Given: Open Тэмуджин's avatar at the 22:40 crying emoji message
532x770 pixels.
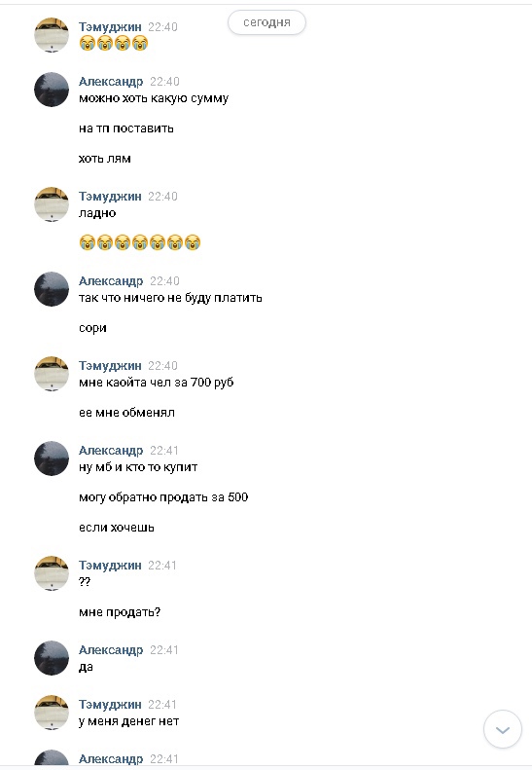Looking at the screenshot, I should click(52, 35).
